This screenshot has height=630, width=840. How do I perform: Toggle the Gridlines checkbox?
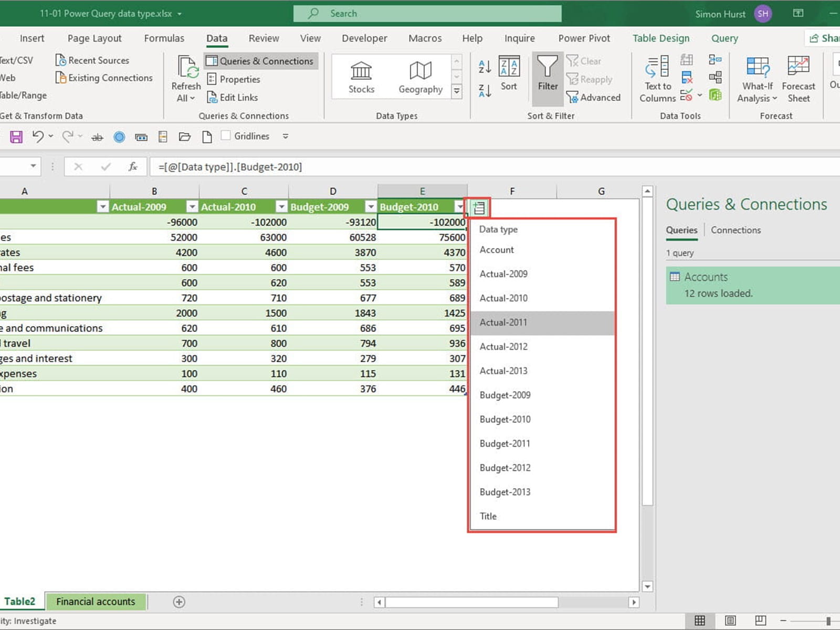pyautogui.click(x=226, y=136)
